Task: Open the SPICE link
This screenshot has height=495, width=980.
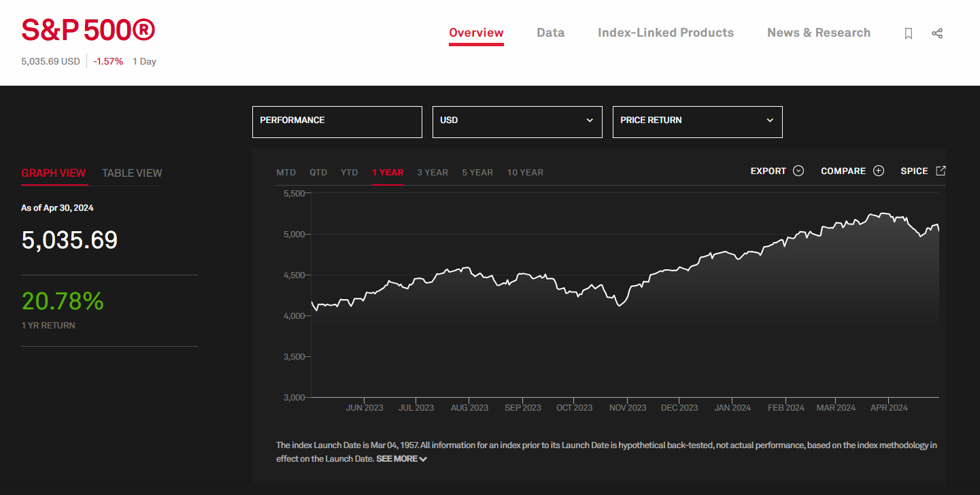Action: tap(923, 171)
